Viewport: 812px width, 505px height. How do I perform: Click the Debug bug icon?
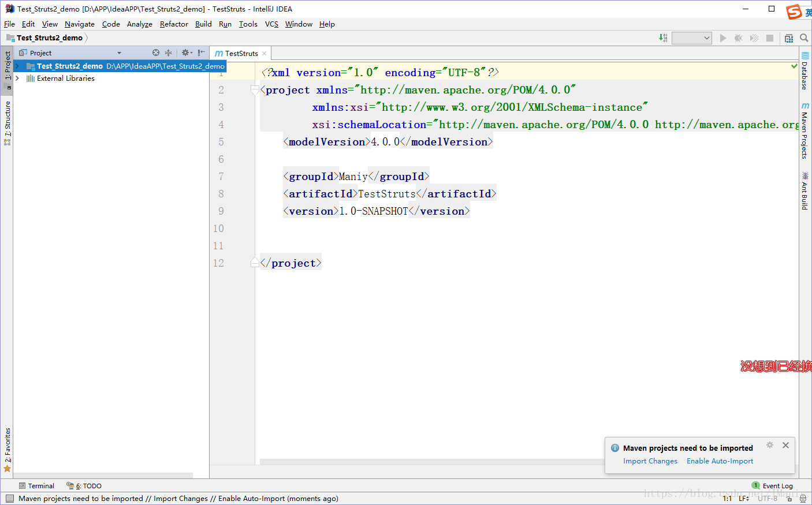tap(738, 38)
